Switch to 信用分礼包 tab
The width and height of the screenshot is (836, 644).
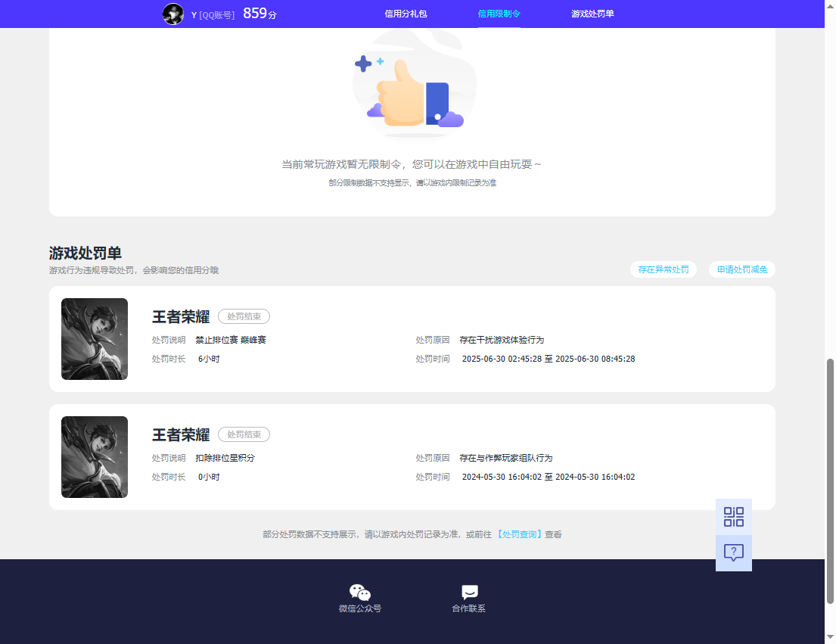coord(406,14)
